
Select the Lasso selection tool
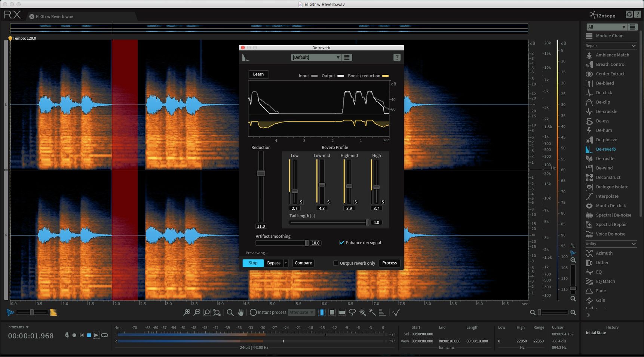[x=352, y=312]
